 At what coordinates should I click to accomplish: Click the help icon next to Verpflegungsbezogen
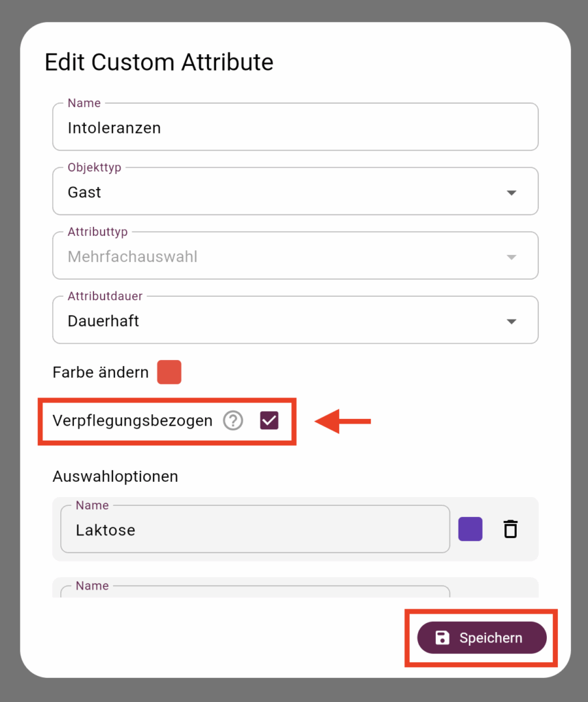pyautogui.click(x=233, y=421)
